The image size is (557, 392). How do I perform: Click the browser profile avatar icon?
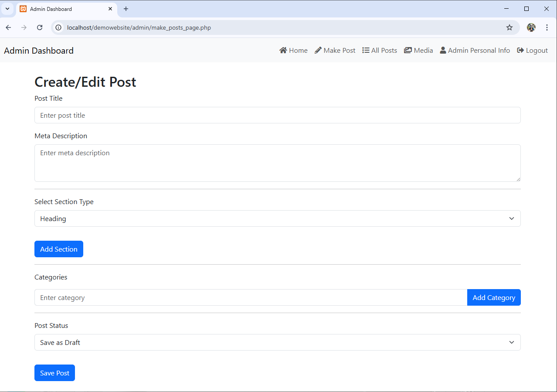pyautogui.click(x=531, y=27)
